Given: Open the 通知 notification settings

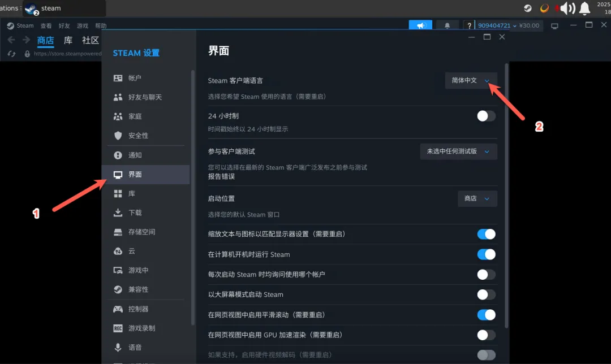Looking at the screenshot, I should pyautogui.click(x=134, y=155).
